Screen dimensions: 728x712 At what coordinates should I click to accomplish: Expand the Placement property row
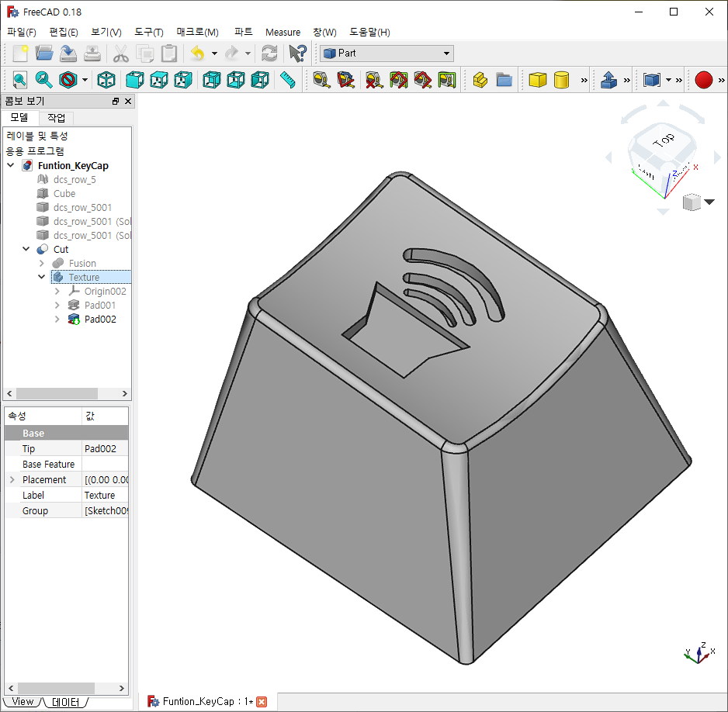(12, 479)
